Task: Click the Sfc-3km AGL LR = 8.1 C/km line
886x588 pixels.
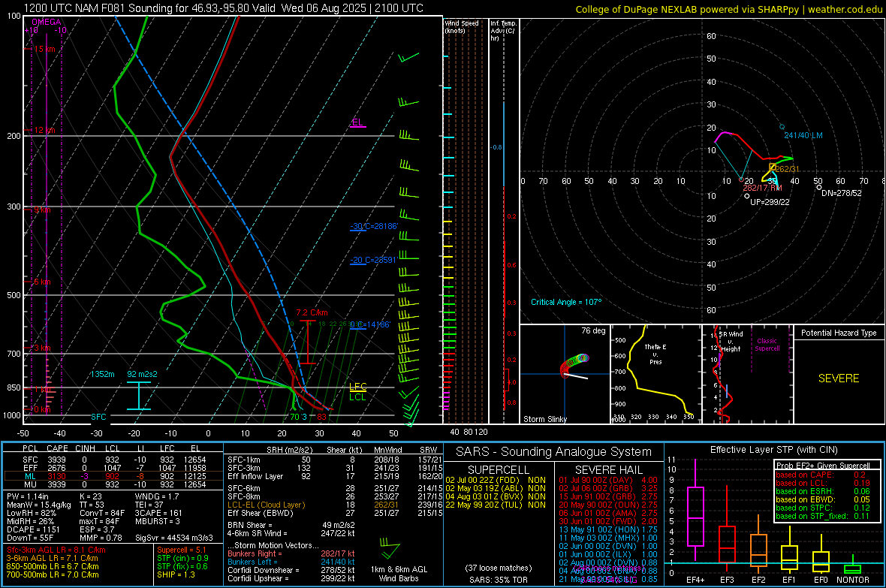Action: [56, 550]
